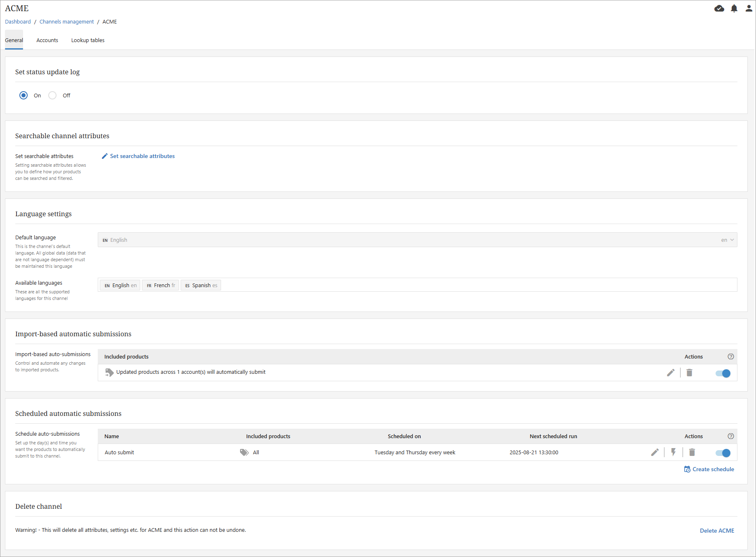The height and width of the screenshot is (557, 756).
Task: Open the Lookup tables tab
Action: (x=88, y=40)
